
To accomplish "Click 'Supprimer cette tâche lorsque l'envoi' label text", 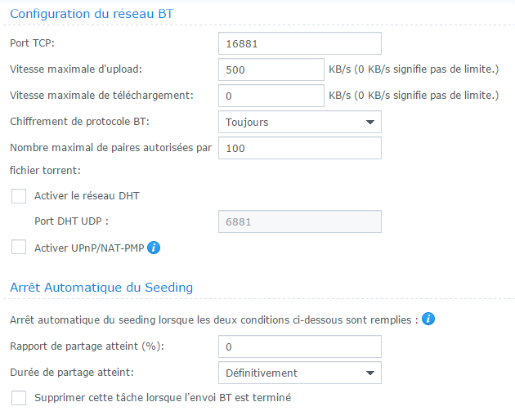I will (x=163, y=398).
